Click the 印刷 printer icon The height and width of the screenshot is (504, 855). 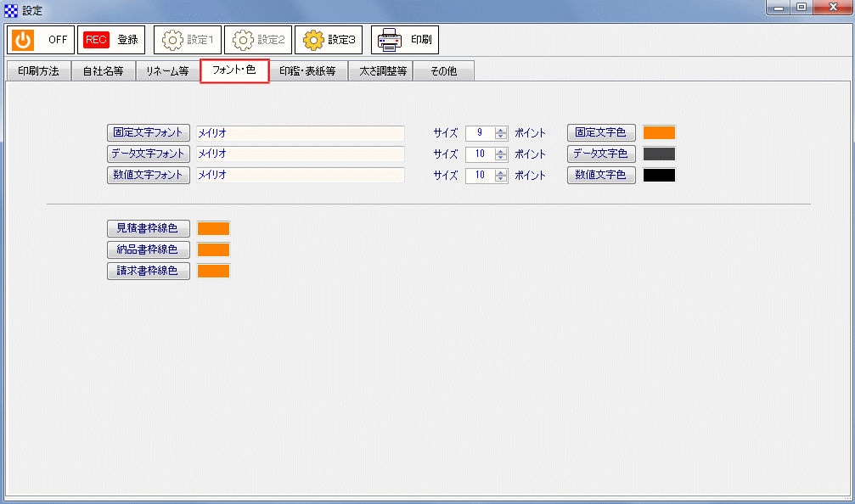pos(388,39)
